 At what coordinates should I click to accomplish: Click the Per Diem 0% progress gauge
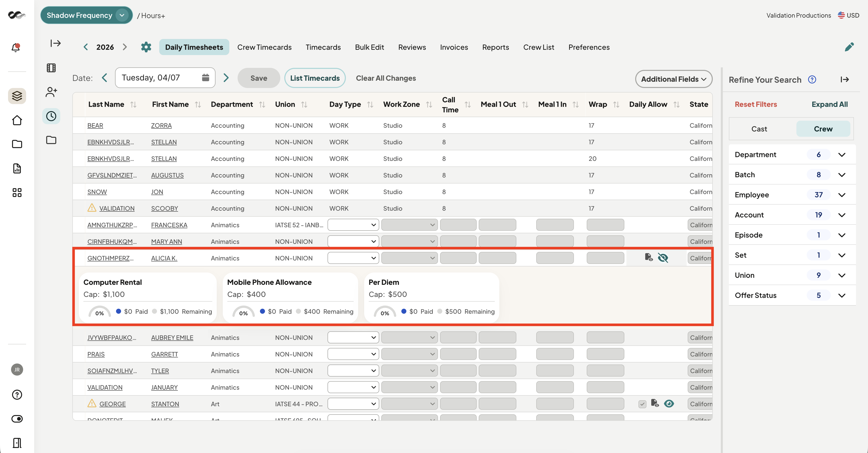pyautogui.click(x=385, y=312)
